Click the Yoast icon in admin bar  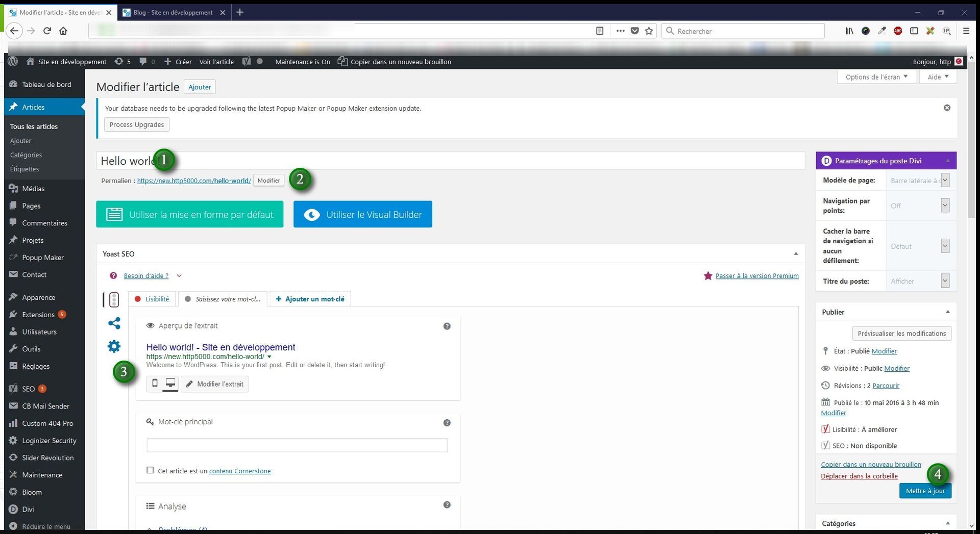[247, 62]
